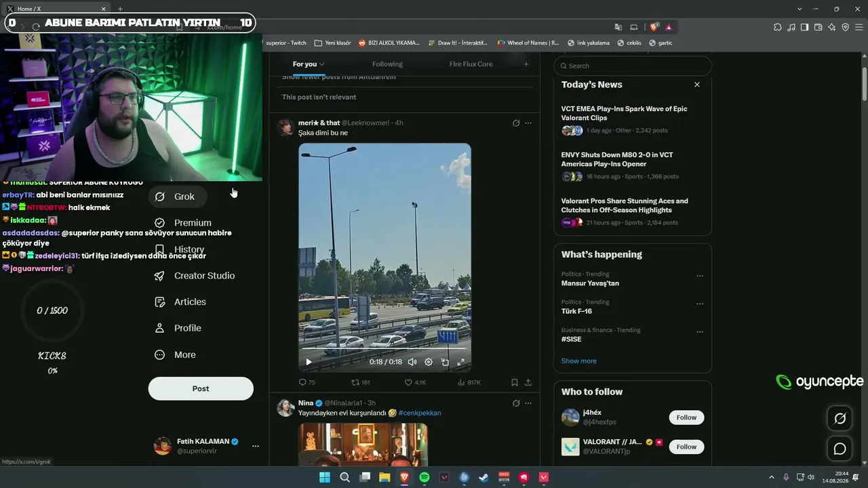
Task: Reply to the meri★ & that post
Action: point(307,382)
